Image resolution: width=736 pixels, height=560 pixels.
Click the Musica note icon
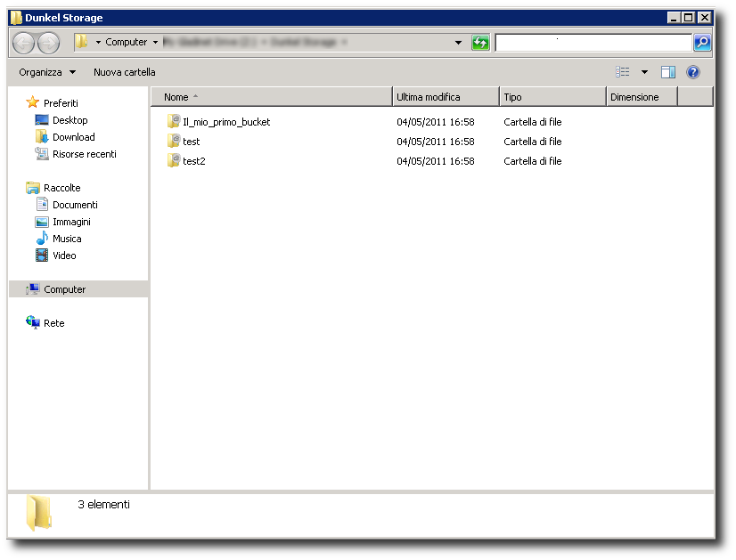pos(42,238)
